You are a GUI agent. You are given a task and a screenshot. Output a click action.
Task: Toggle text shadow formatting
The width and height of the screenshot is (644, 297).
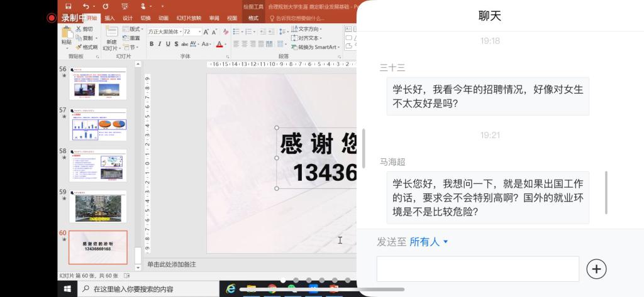[176, 44]
